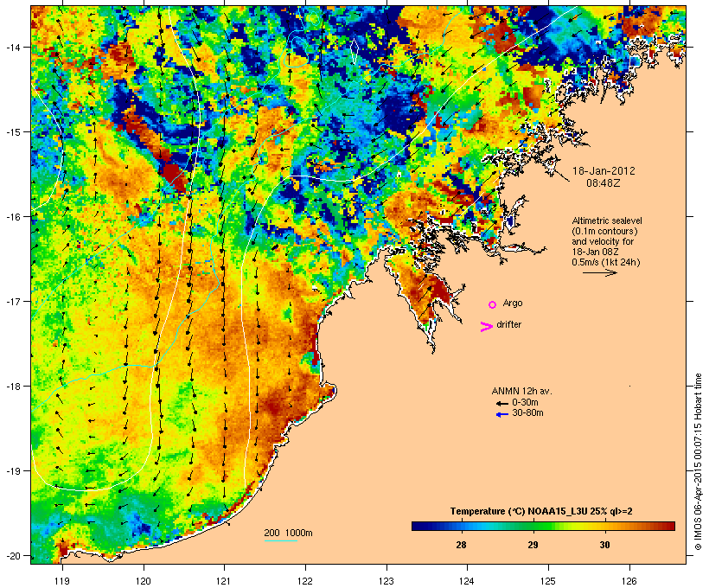Click the 'drifter' legend label
Image resolution: width=709 pixels, height=588 pixels.
click(x=508, y=324)
